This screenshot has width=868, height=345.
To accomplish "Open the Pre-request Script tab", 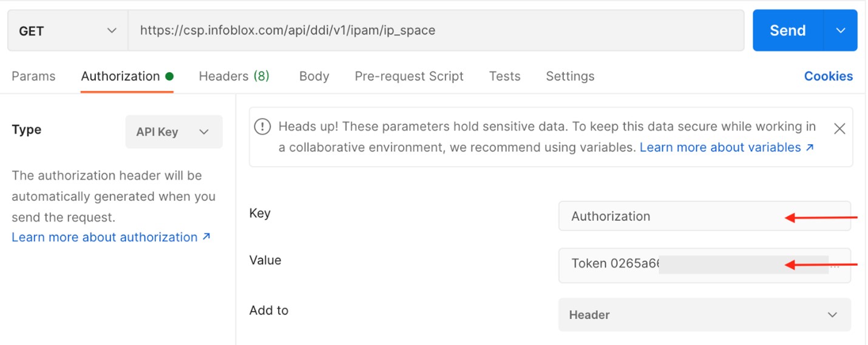I will (x=409, y=76).
